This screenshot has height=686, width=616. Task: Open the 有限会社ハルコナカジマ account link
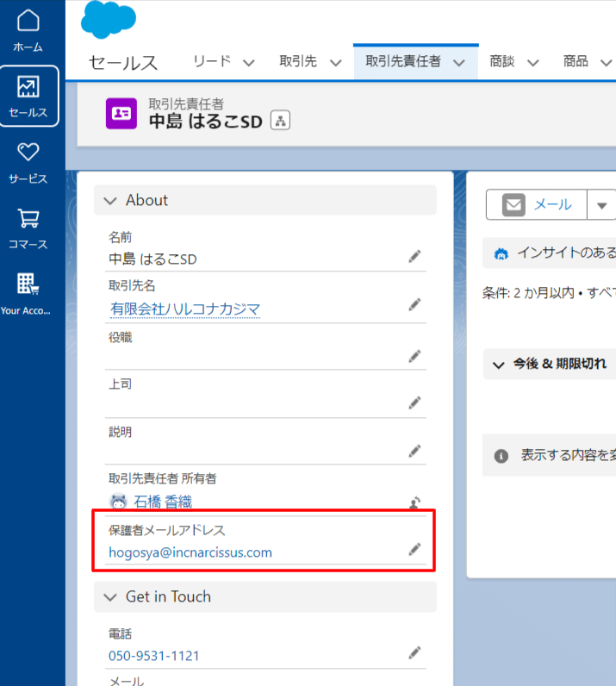click(185, 309)
